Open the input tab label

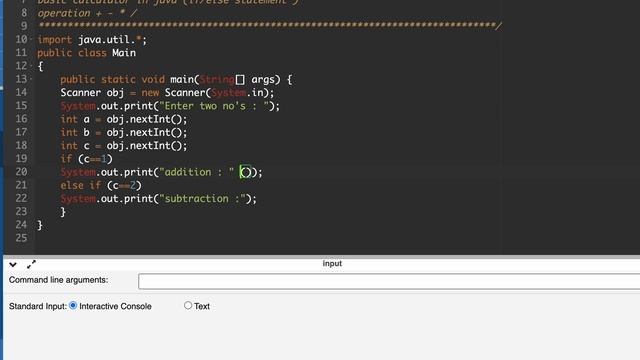coord(332,264)
